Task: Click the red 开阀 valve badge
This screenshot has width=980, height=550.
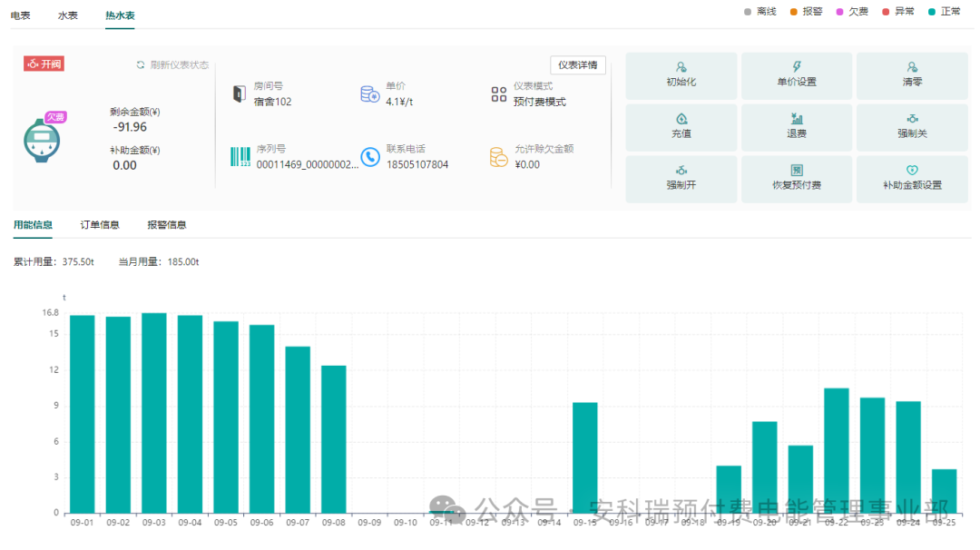Action: (x=44, y=64)
